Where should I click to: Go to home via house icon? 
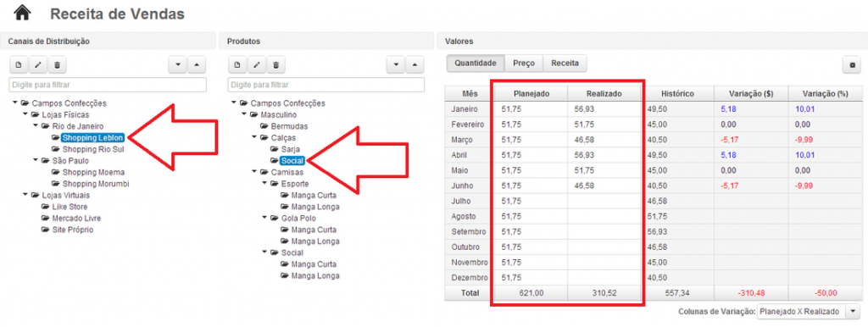point(22,14)
